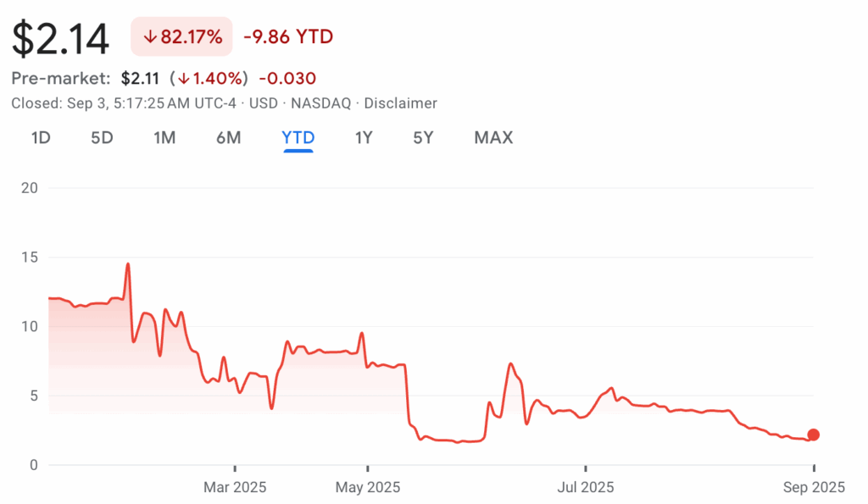Click the Jul 2025 axis label

[585, 487]
